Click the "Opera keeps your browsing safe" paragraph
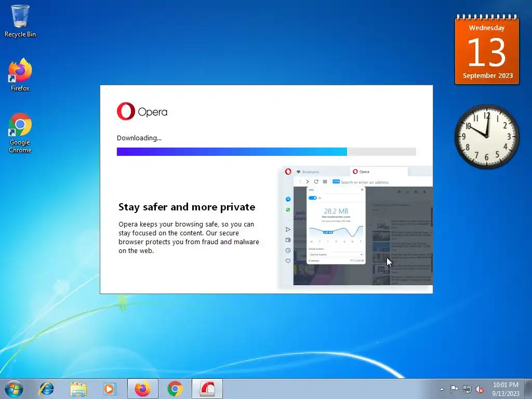This screenshot has width=532, height=399. click(x=189, y=237)
